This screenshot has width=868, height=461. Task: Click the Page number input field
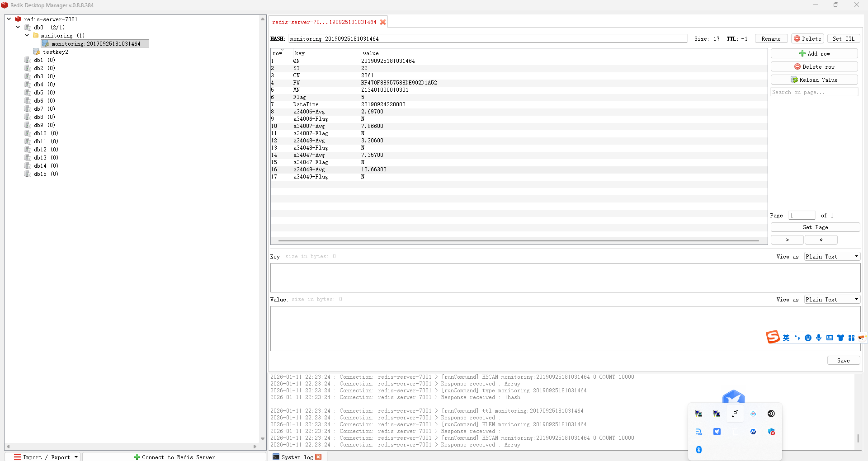point(802,216)
